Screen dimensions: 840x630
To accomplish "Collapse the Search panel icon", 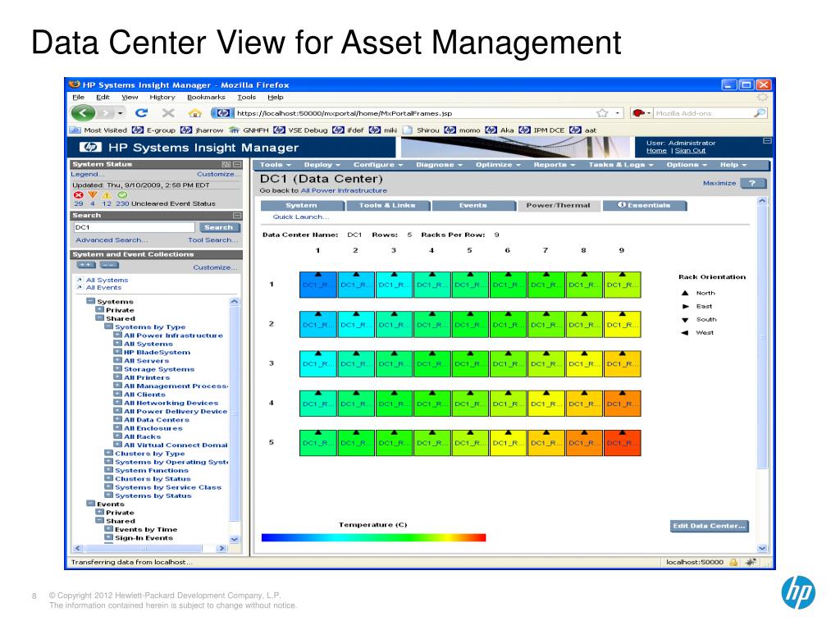I will coord(237,216).
